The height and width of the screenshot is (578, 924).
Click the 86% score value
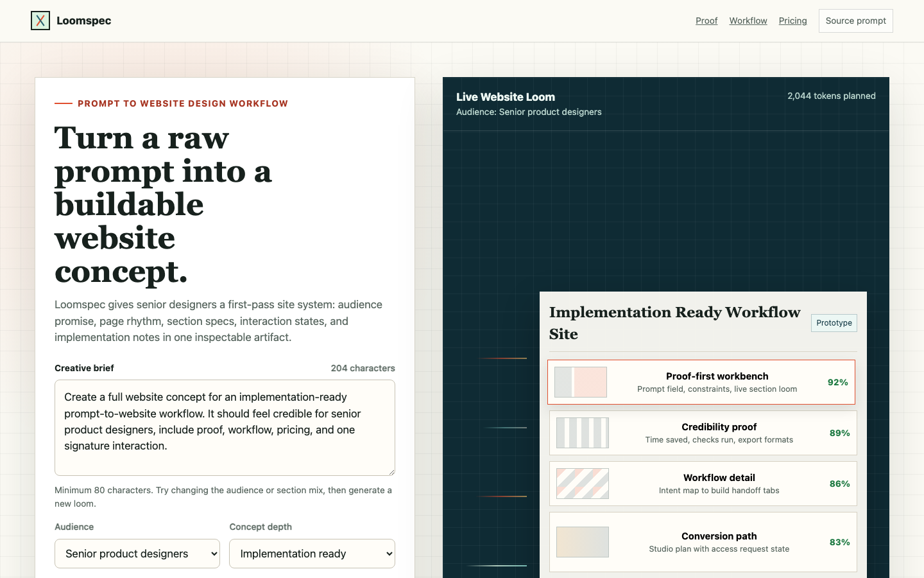coord(840,484)
